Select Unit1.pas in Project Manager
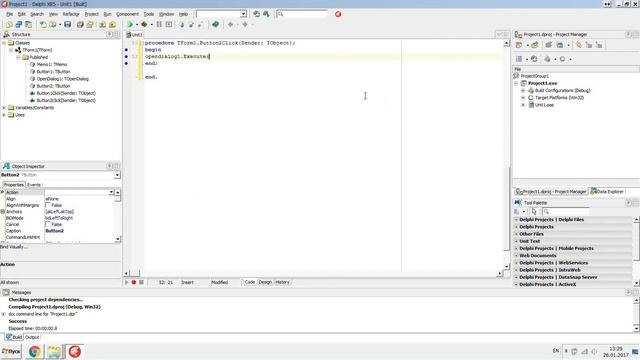The height and width of the screenshot is (360, 640). point(544,105)
